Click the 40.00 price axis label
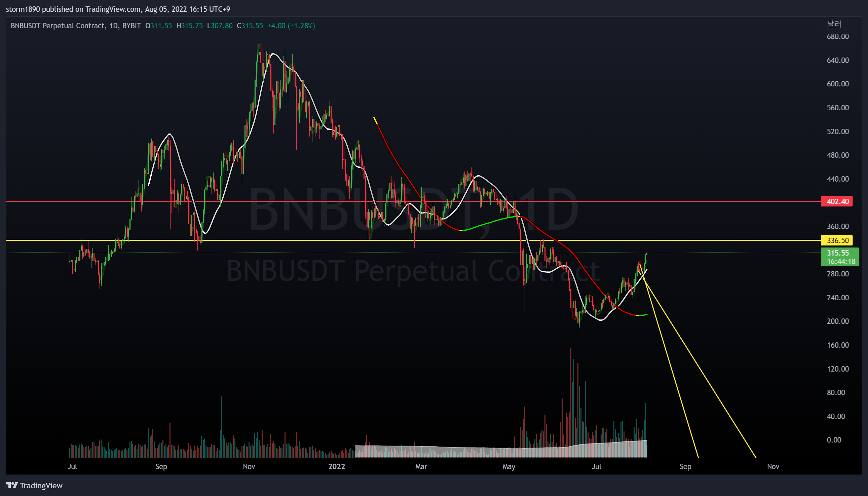The height and width of the screenshot is (496, 868). point(836,416)
